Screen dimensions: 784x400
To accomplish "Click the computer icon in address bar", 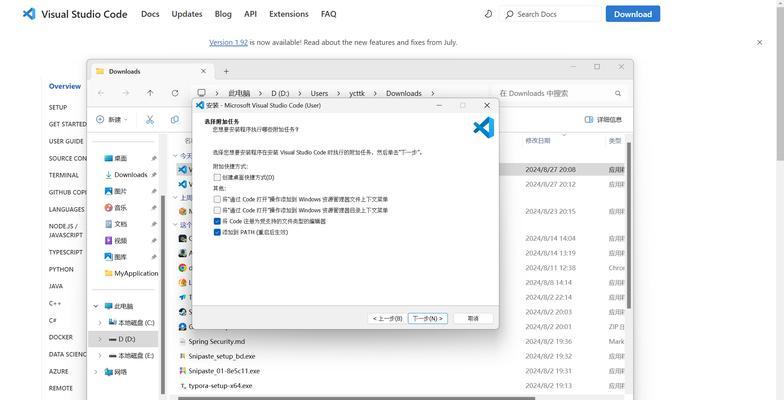I will tap(201, 93).
